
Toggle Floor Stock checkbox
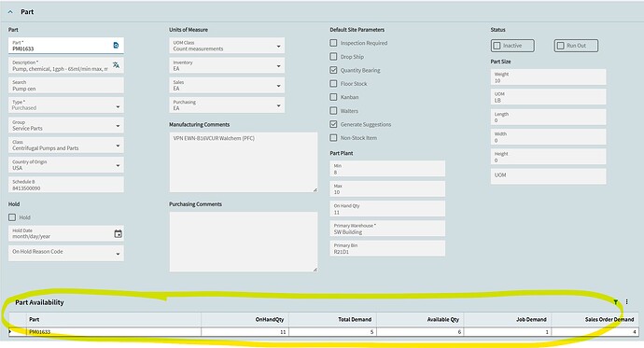click(333, 83)
